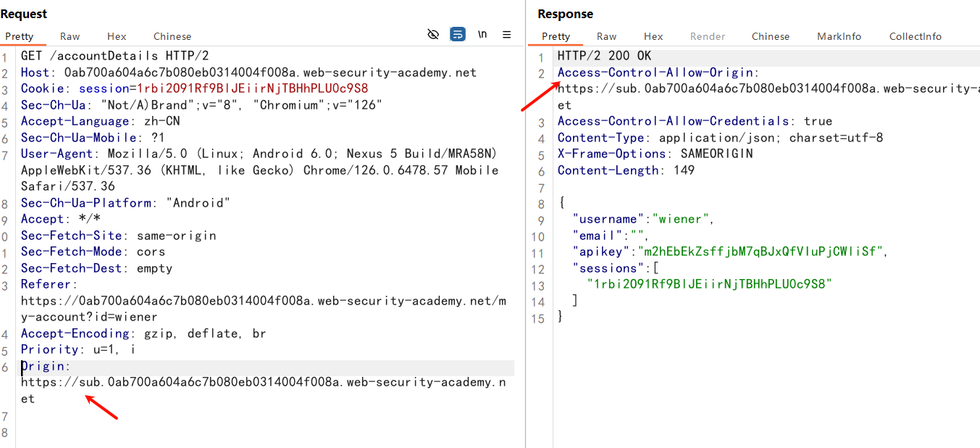This screenshot has height=448, width=980.
Task: Select the Chinese tab in Request panel
Action: tap(172, 36)
